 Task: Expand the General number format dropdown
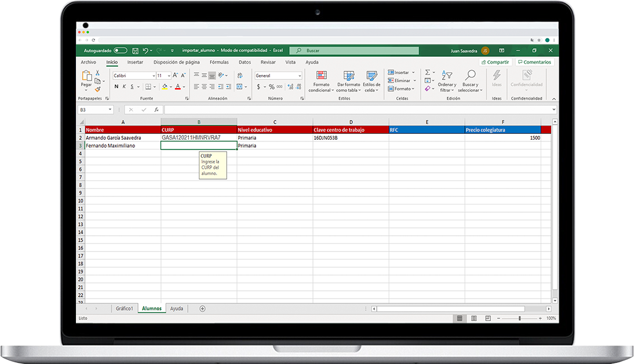click(x=300, y=76)
